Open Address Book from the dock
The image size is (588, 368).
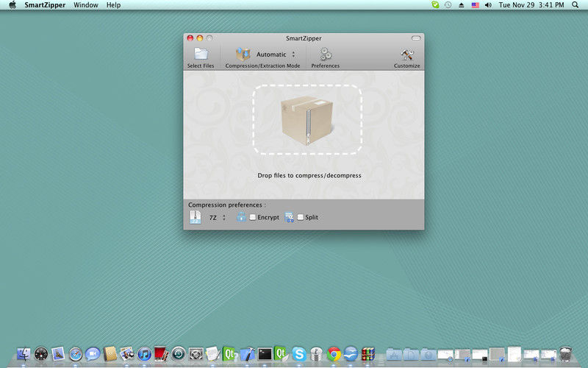coord(110,354)
